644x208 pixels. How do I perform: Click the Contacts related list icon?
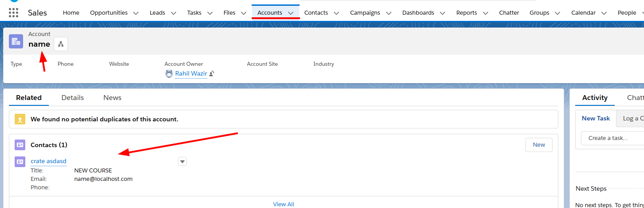20,145
